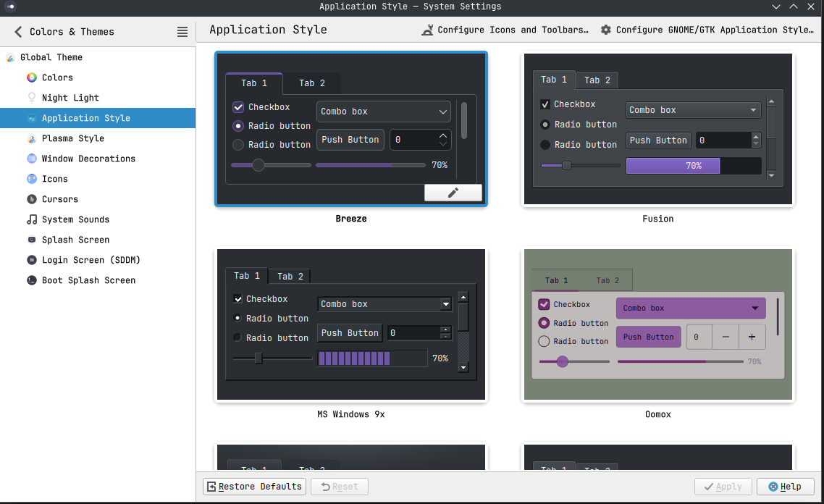The width and height of the screenshot is (824, 504).
Task: Select second Radio button in Breeze preview
Action: pos(238,145)
